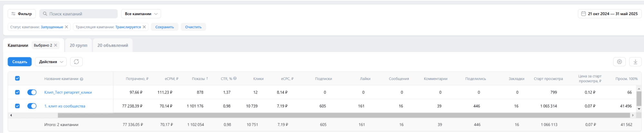Clear the Выбрано 2 selection

56,45
